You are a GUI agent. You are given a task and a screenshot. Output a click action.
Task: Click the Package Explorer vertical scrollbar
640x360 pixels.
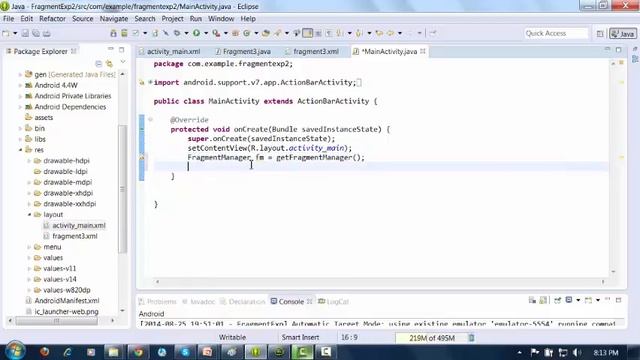[x=122, y=189]
